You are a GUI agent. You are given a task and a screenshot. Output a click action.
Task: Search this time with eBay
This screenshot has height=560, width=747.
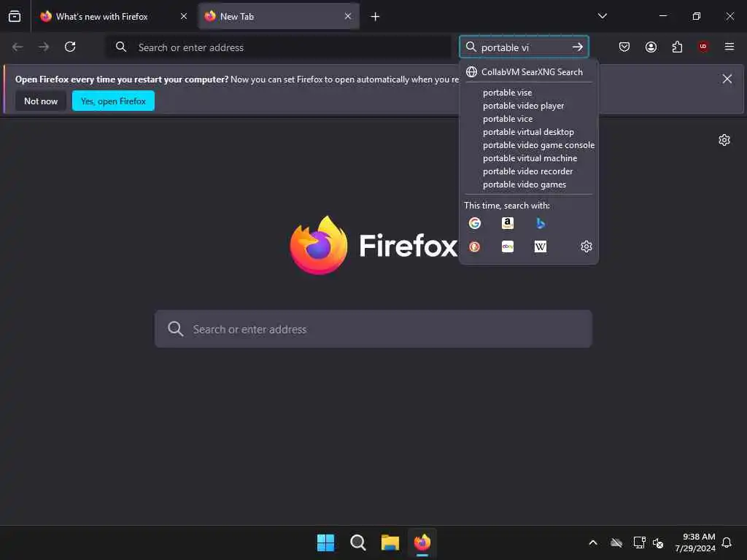(x=508, y=246)
